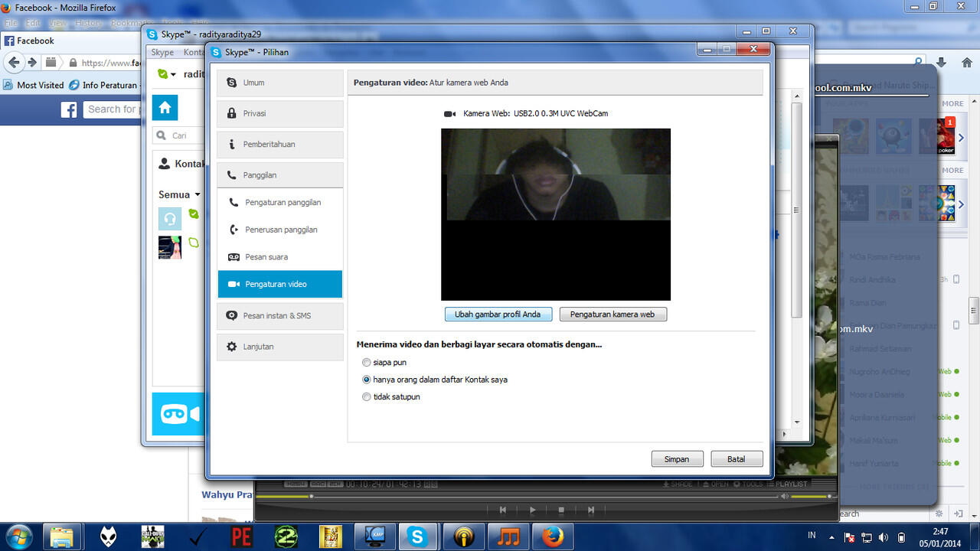Skip to previous track in media player
This screenshot has width=980, height=551.
point(503,510)
